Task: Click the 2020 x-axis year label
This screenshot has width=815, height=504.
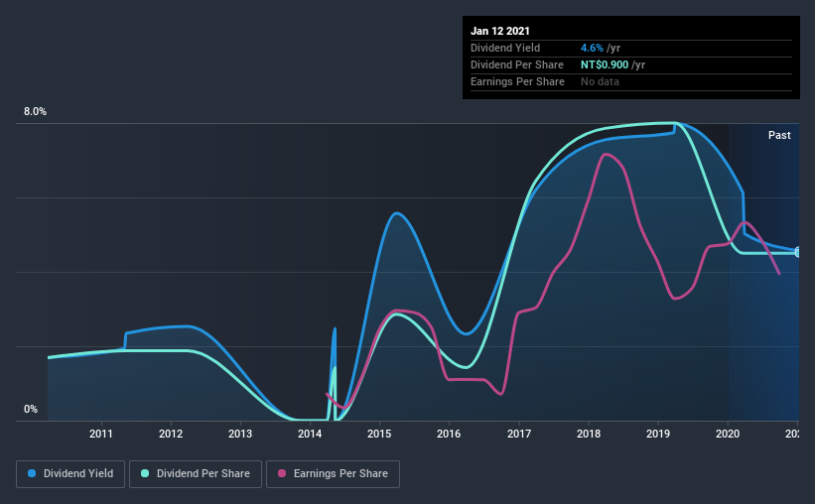Action: click(x=728, y=434)
